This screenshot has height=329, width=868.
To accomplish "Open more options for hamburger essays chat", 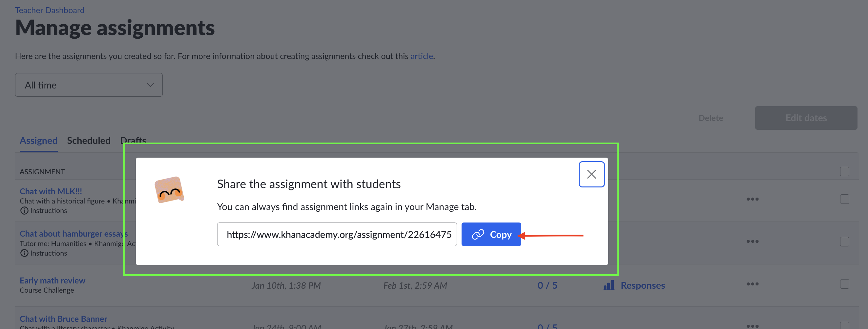I will pyautogui.click(x=752, y=242).
